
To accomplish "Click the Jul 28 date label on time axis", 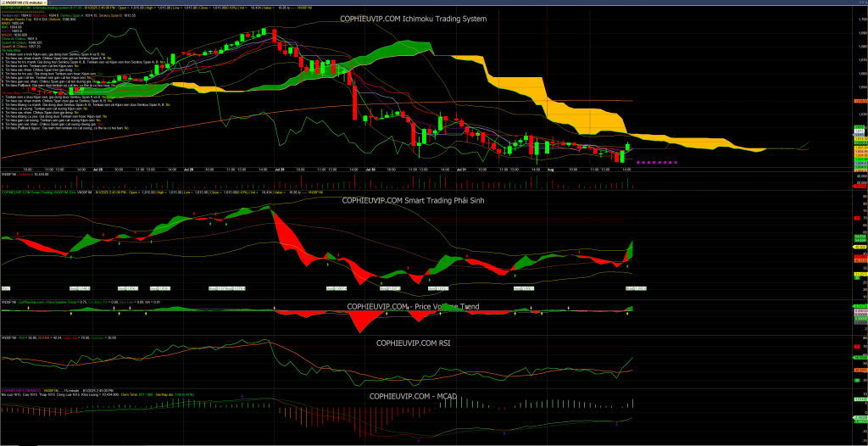I will [189, 170].
